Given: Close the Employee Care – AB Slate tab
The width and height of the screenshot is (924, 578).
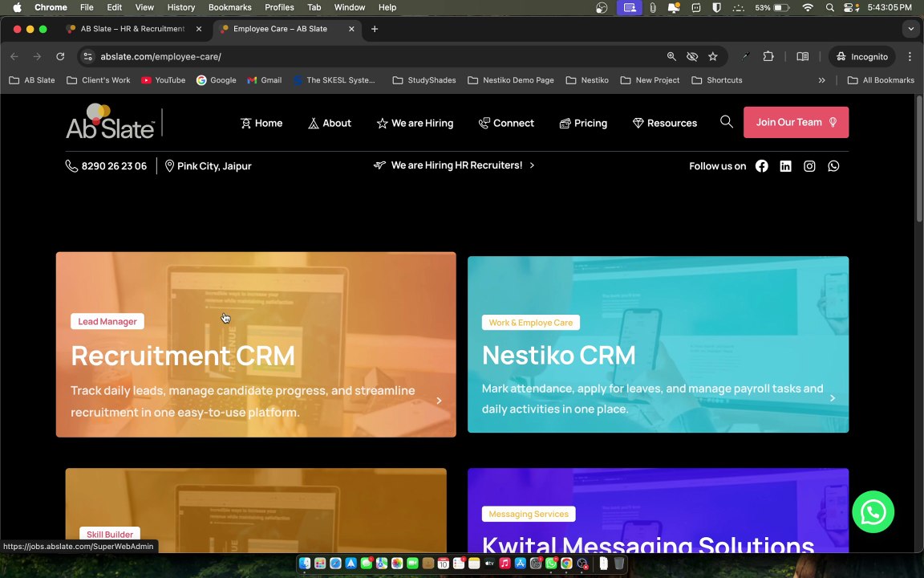Looking at the screenshot, I should pyautogui.click(x=351, y=29).
